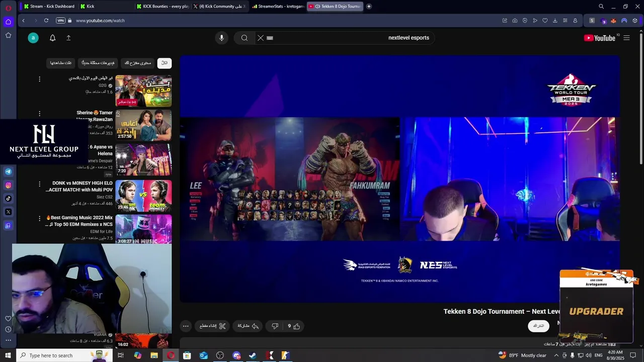Open the extensions cube icon
Screen dimensions: 644x362
point(635,21)
